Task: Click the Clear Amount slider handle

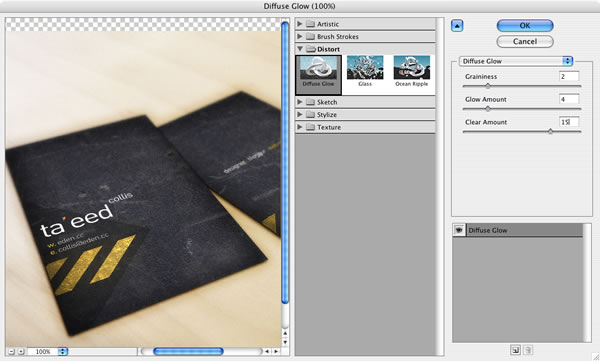Action: (x=550, y=131)
